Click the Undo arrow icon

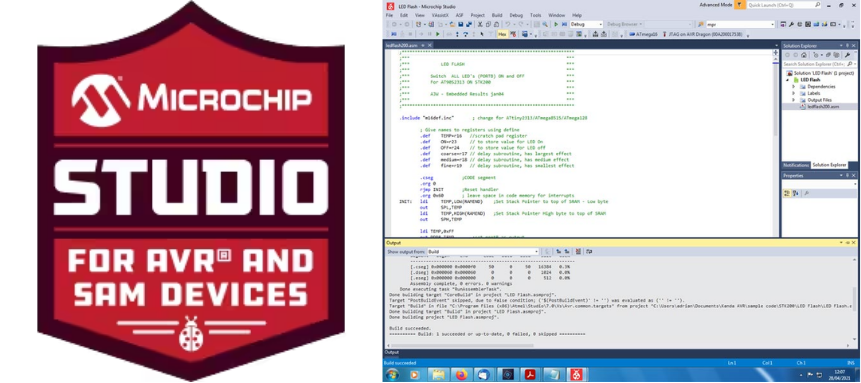click(x=508, y=24)
